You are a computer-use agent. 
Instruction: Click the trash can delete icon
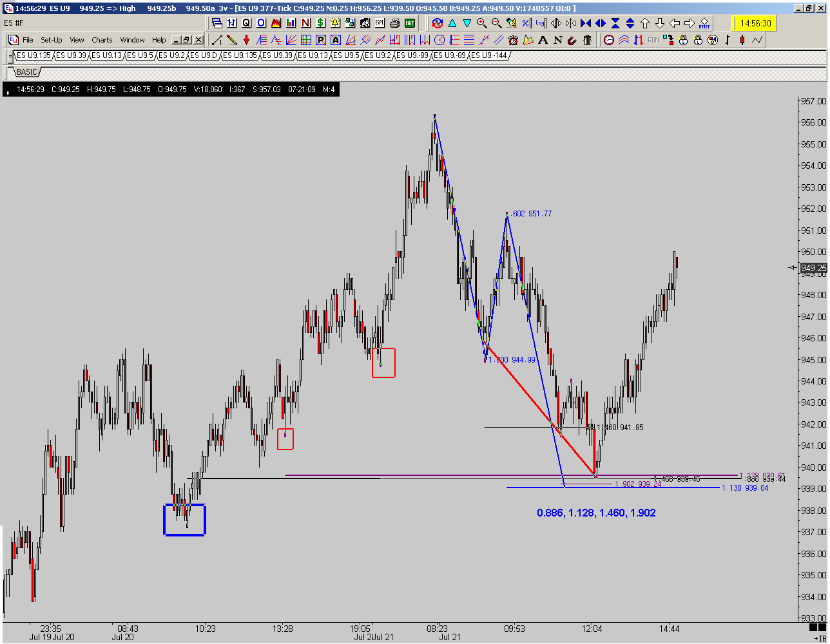pos(587,40)
